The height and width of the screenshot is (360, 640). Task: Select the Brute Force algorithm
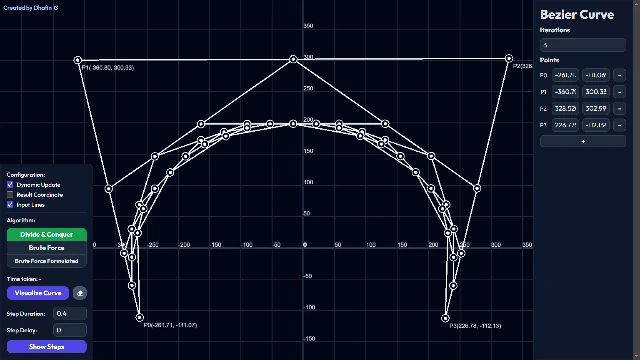coord(47,248)
